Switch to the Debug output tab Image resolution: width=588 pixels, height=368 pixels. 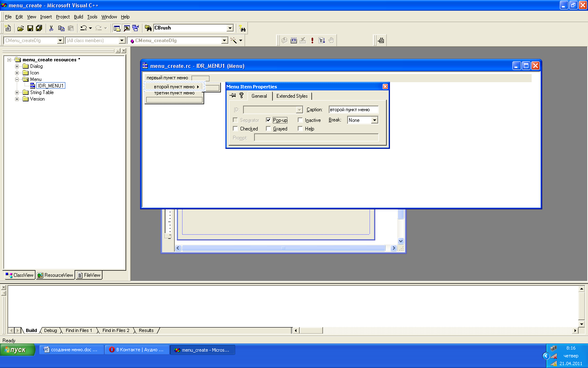(x=51, y=330)
